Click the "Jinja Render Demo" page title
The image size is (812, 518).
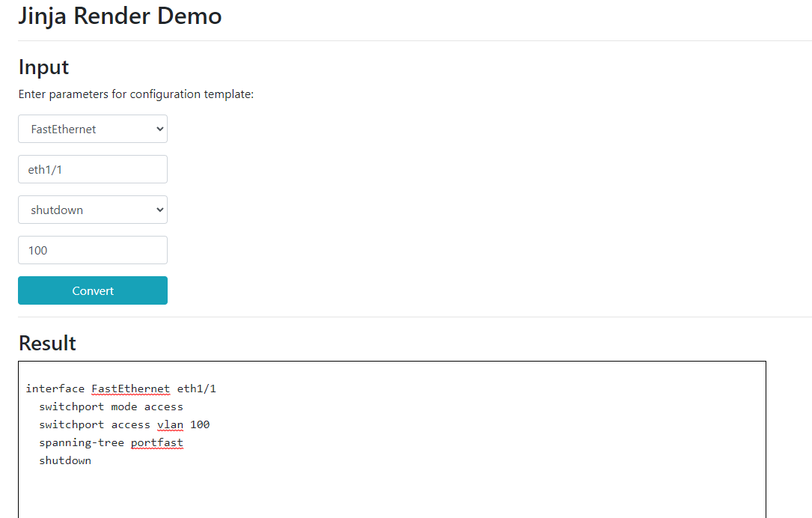tap(120, 16)
